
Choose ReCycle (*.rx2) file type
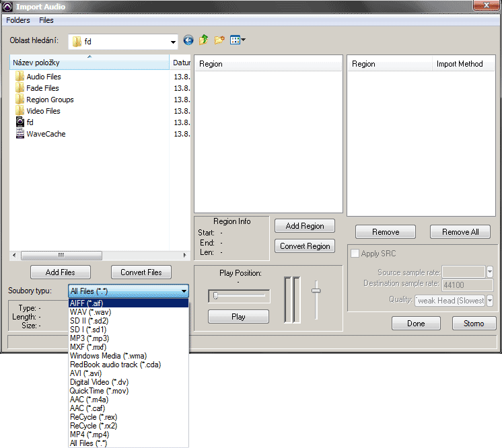click(129, 426)
